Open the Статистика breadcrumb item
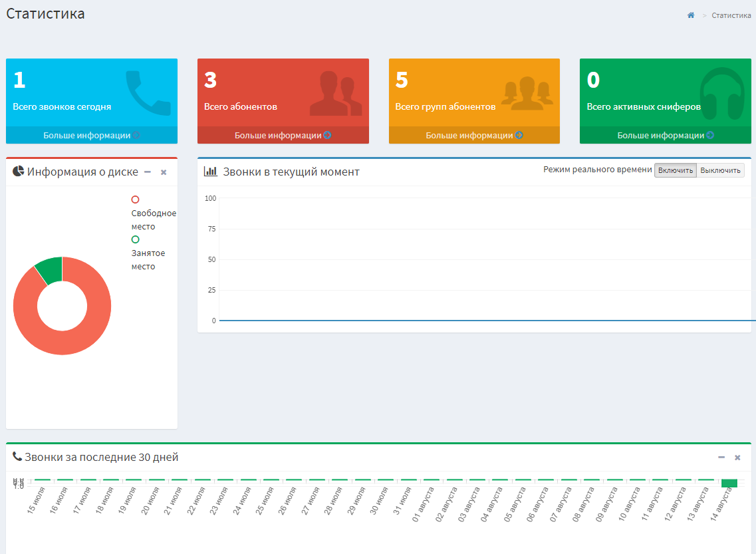Viewport: 756px width, 554px height. tap(731, 15)
